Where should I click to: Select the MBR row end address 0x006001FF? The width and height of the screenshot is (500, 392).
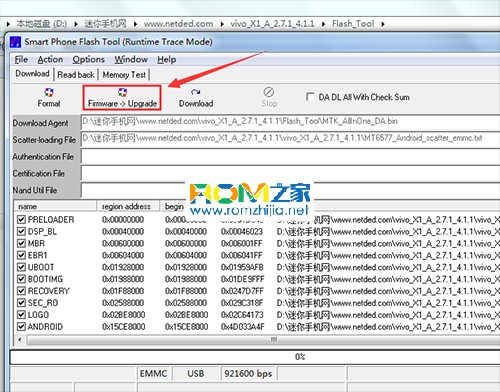[241, 243]
